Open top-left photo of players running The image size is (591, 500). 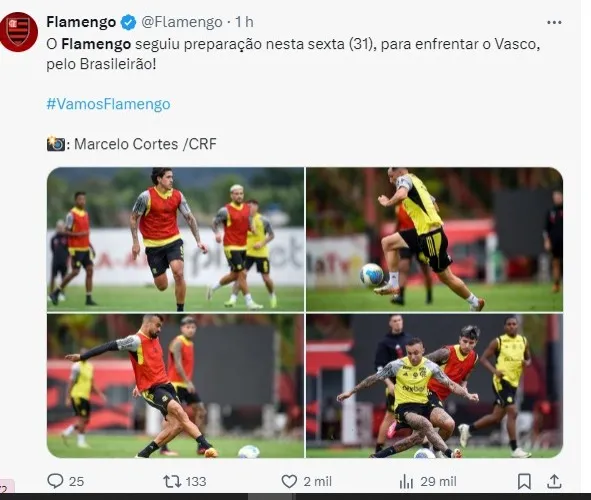pyautogui.click(x=175, y=239)
